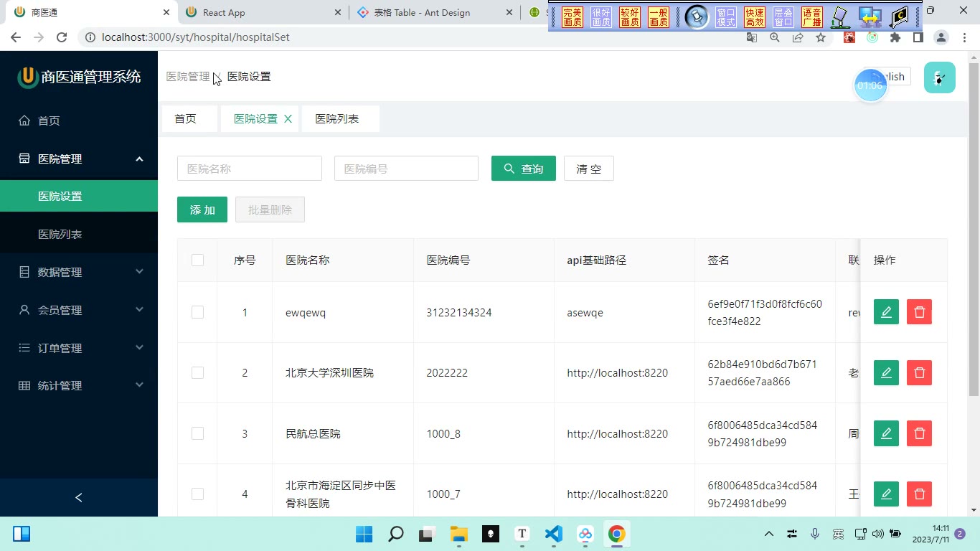Click the pushpin icon in remote toolbar
Screen dimensions: 980x551
(697, 17)
